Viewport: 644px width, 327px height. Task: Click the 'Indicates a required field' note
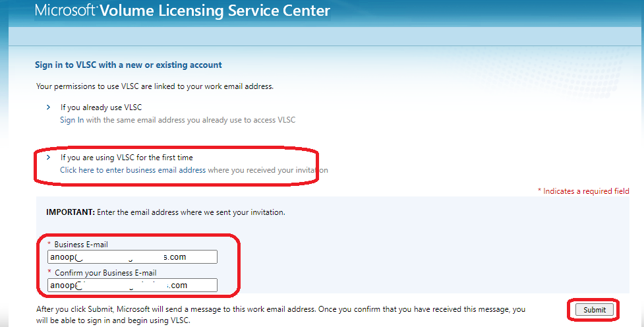pos(583,191)
